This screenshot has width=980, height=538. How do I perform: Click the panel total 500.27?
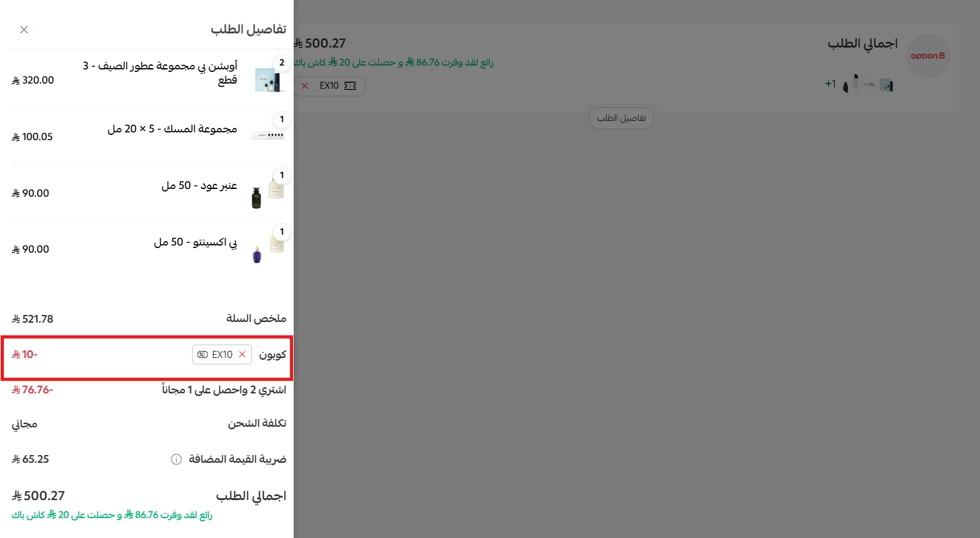pos(39,496)
